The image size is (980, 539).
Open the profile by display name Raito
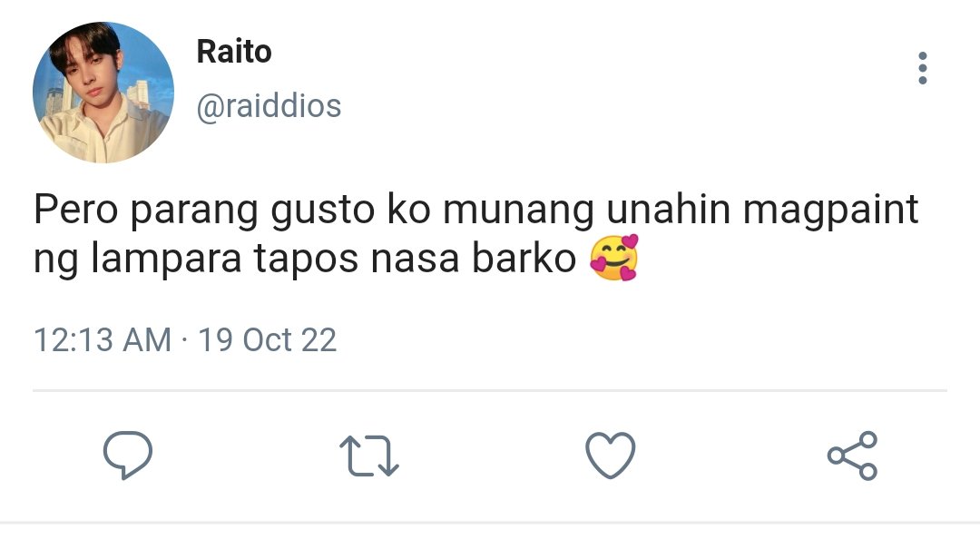point(234,52)
